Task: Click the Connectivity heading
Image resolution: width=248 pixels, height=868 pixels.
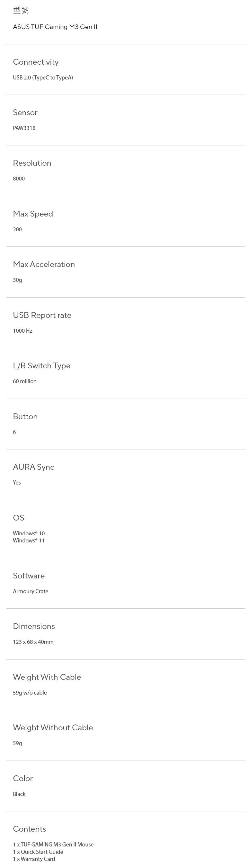Action: (x=36, y=62)
